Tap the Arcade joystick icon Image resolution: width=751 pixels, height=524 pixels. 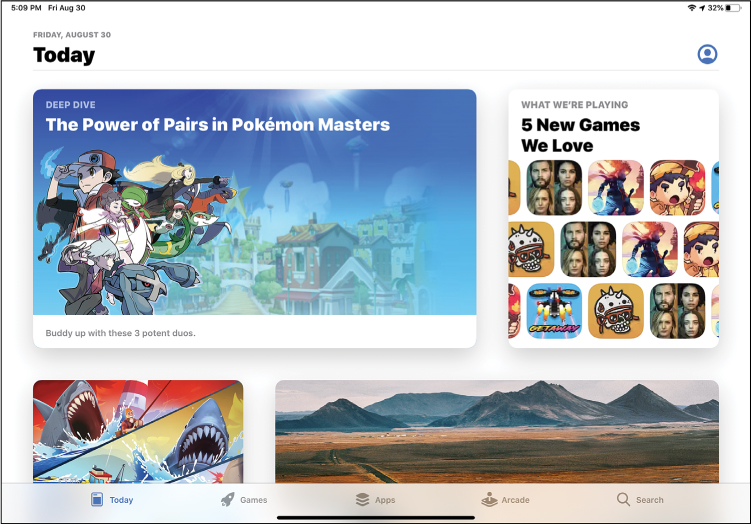(489, 499)
